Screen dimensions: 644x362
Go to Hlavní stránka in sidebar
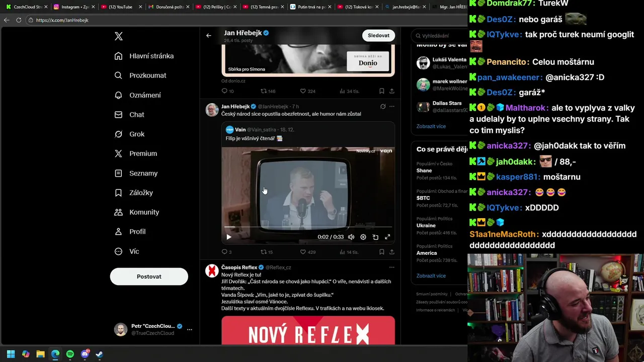coord(144,56)
